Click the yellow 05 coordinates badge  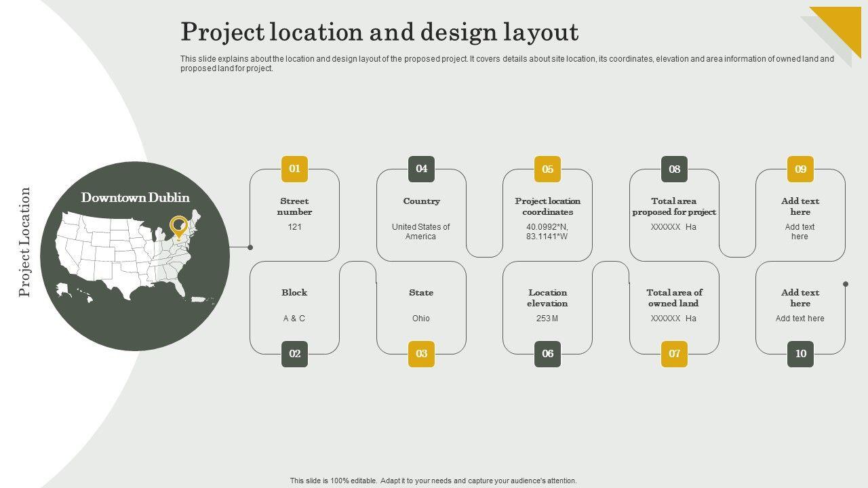tap(547, 169)
